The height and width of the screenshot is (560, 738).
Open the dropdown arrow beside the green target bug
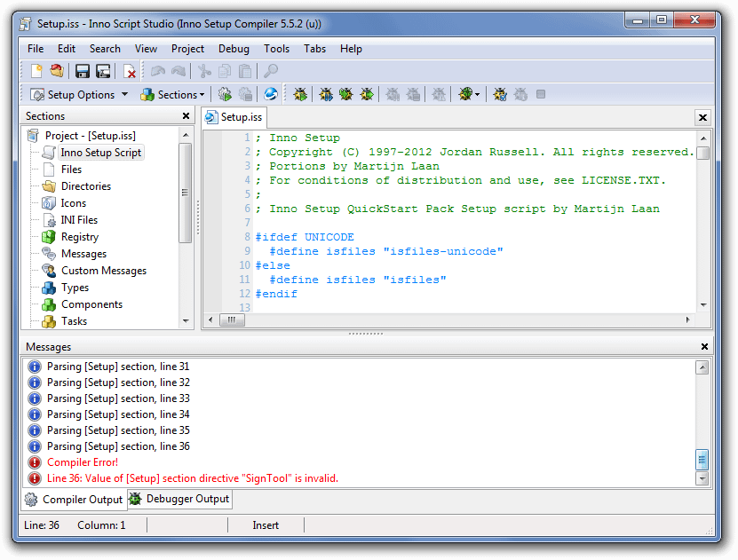478,95
